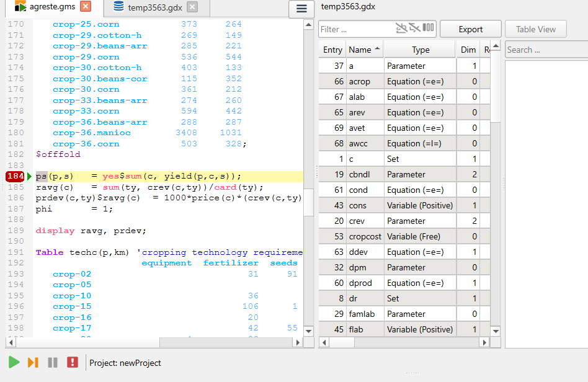Close the agreste.gms tab
The height and width of the screenshot is (382, 588).
pyautogui.click(x=86, y=7)
